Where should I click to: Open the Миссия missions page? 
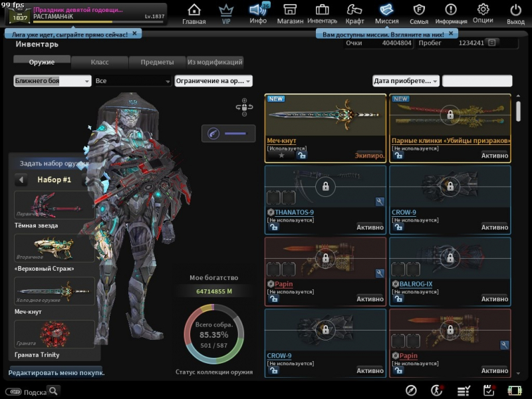coord(386,13)
